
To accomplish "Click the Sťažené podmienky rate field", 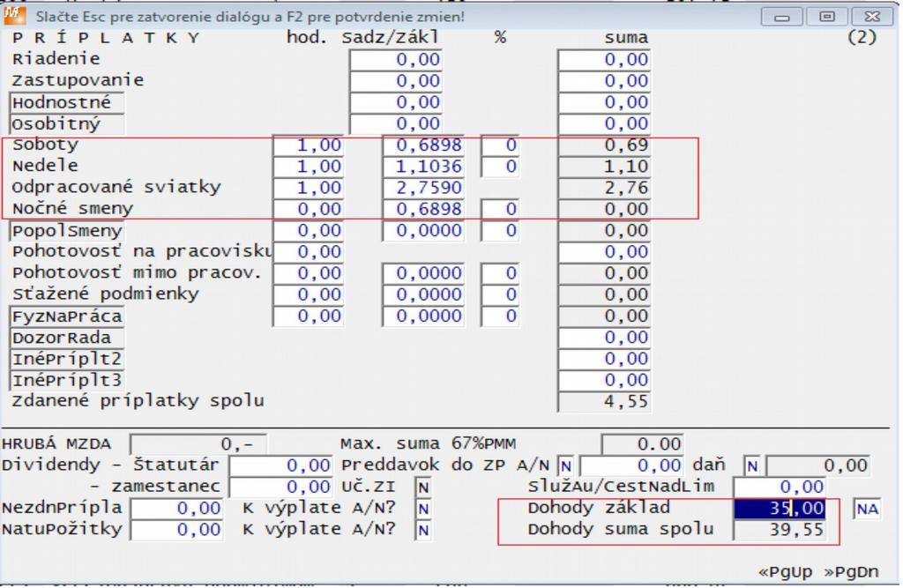I will coord(423,294).
